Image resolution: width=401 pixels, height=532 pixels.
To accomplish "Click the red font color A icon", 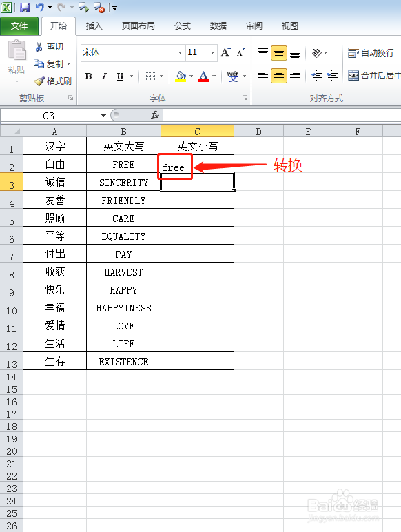I will tap(203, 76).
